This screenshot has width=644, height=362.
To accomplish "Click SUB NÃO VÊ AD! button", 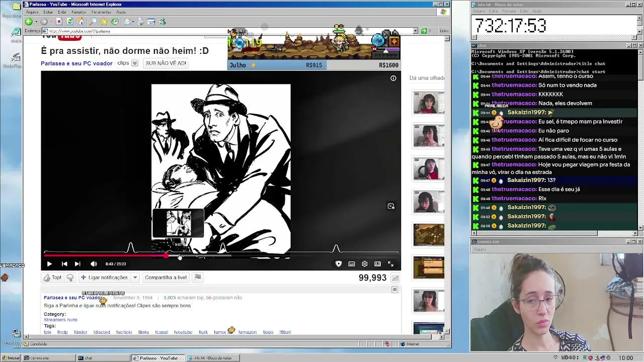I will [x=166, y=63].
